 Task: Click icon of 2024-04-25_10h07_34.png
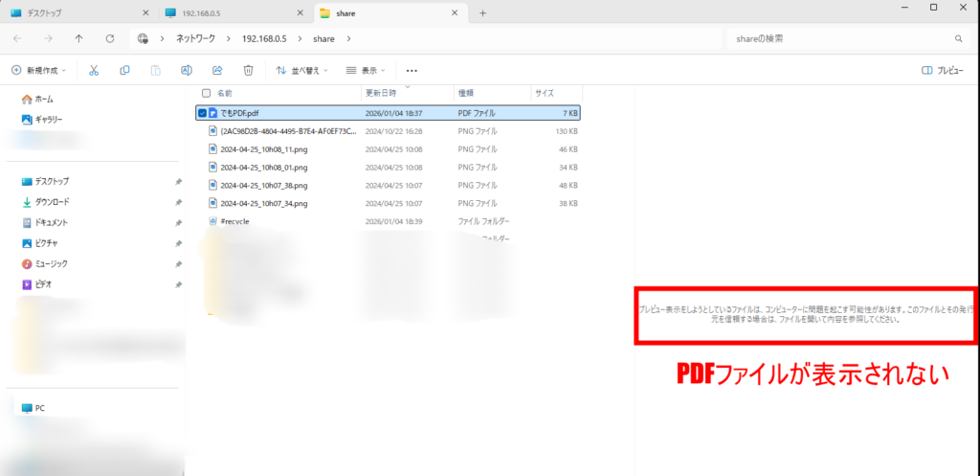[x=213, y=203]
